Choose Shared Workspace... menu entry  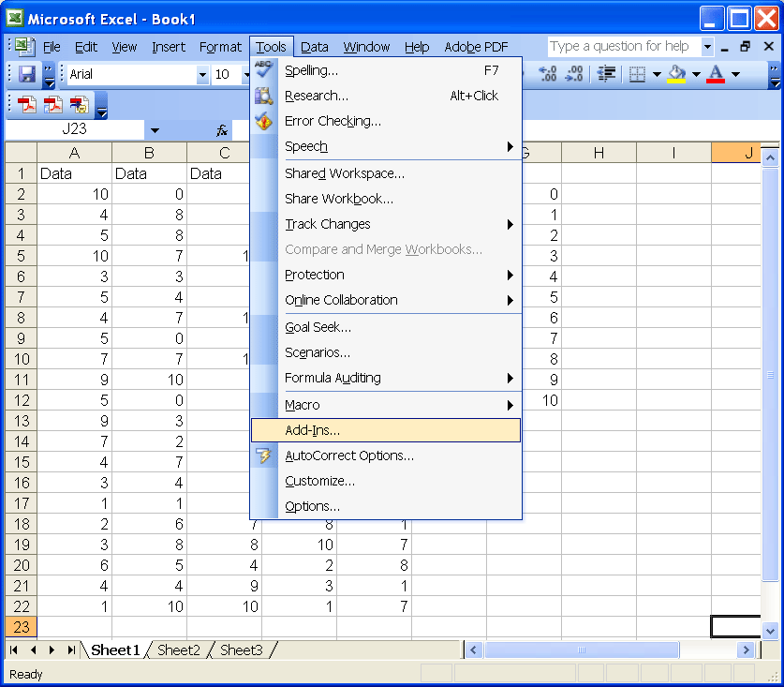coord(386,173)
